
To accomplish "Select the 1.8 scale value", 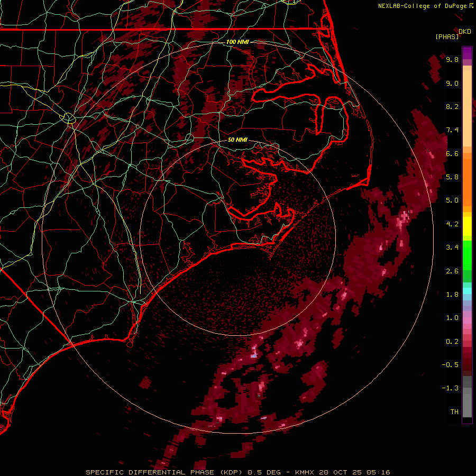I will click(452, 295).
